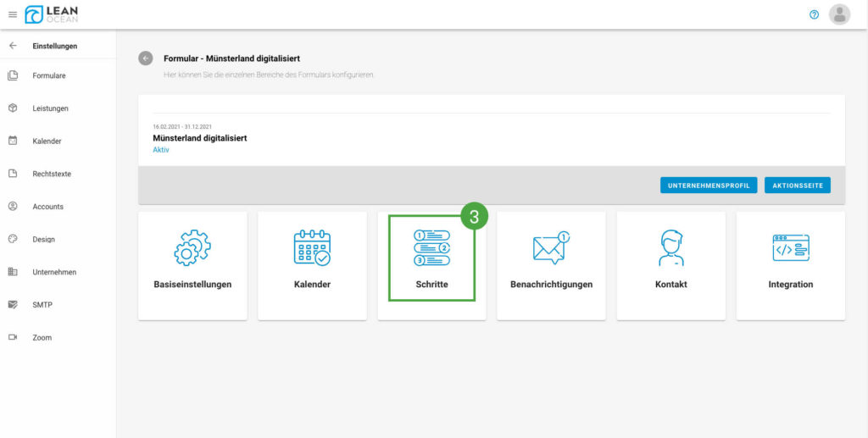Click the UNTERNEHMENSPROFIL button

(x=709, y=185)
